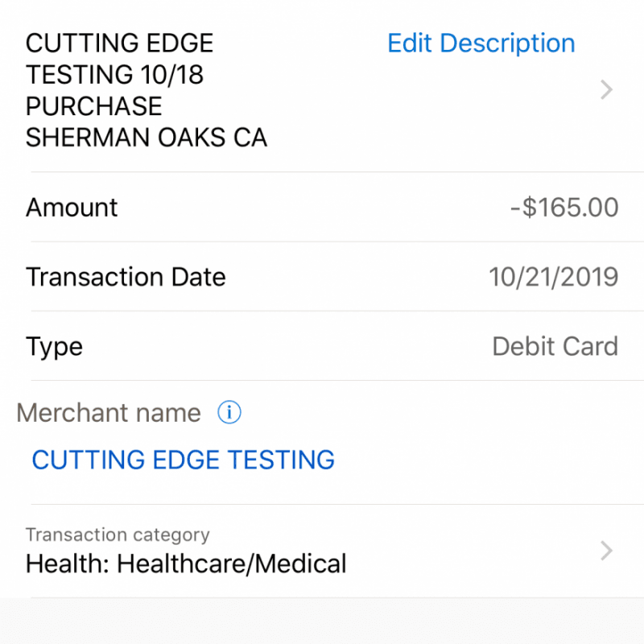Image resolution: width=644 pixels, height=644 pixels.
Task: Select the 10/21/2019 date value
Action: coord(554,277)
